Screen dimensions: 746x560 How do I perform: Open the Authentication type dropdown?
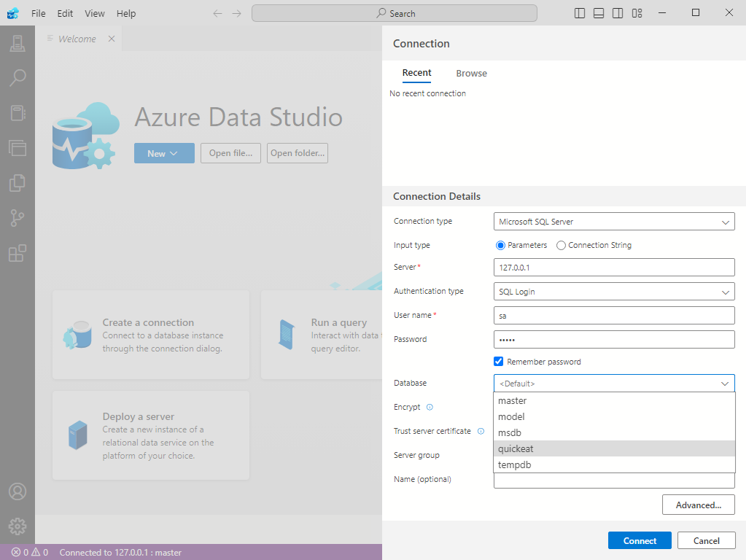pos(614,292)
